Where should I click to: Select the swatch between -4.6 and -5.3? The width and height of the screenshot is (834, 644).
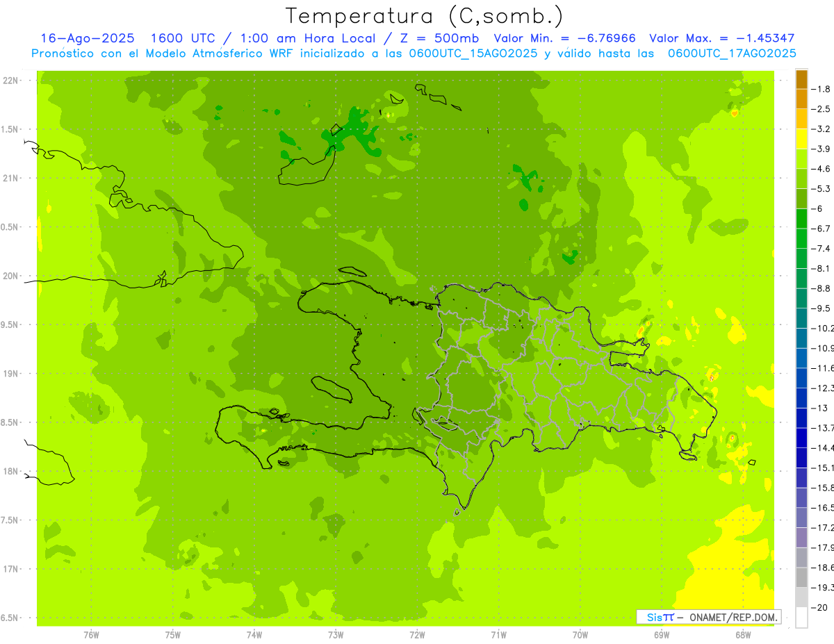801,179
